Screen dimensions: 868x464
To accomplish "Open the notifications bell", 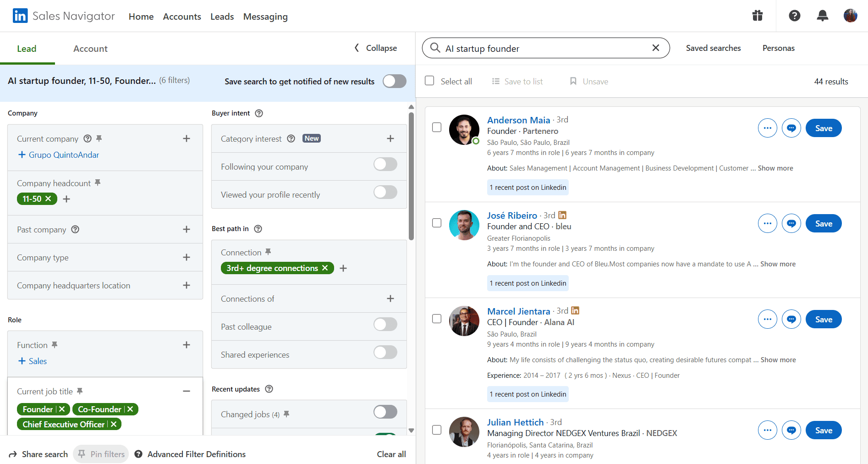I will click(823, 16).
